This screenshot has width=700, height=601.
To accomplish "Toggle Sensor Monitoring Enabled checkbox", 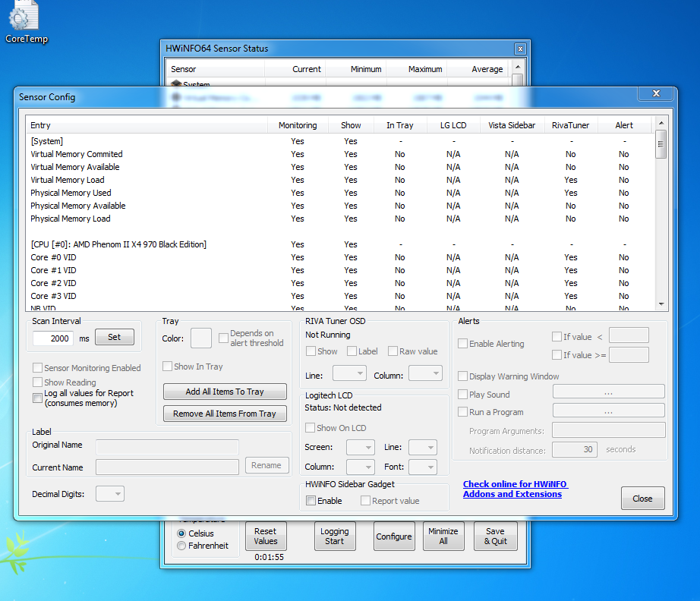I will (x=37, y=367).
